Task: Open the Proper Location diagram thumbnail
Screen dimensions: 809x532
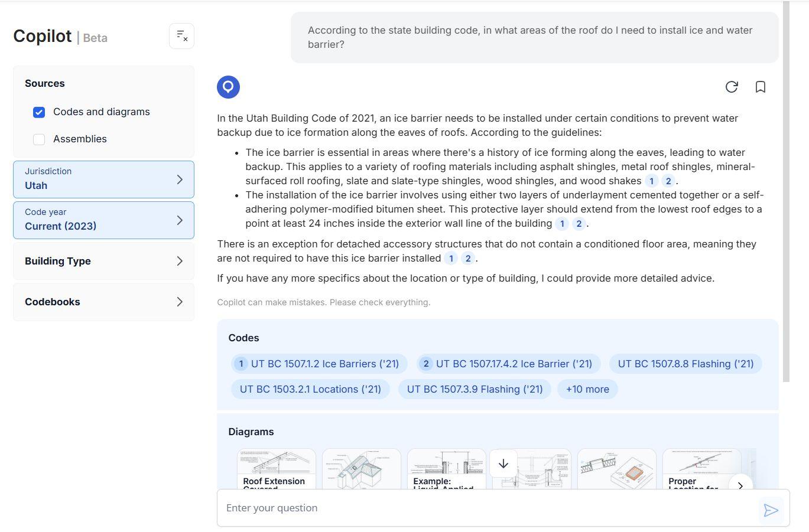Action: tap(702, 469)
